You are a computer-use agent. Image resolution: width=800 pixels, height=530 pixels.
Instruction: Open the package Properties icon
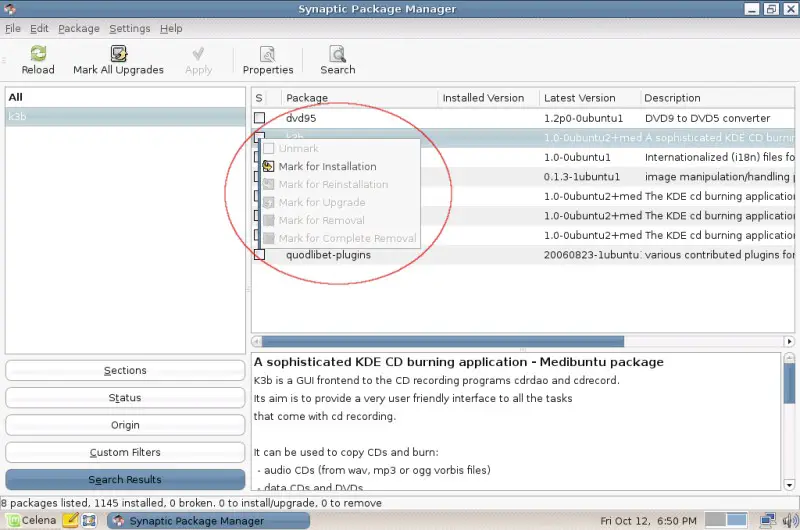tap(268, 54)
